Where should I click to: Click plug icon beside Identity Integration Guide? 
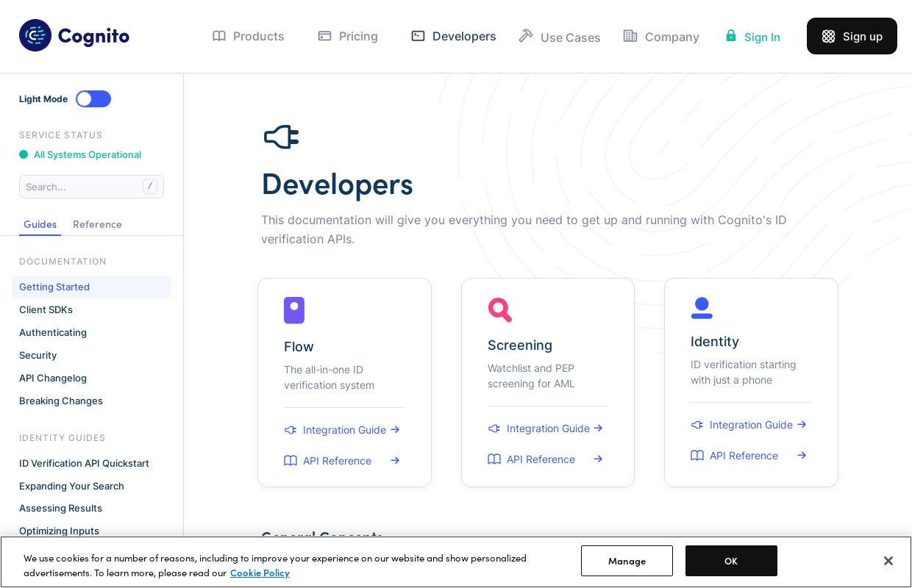tap(697, 425)
